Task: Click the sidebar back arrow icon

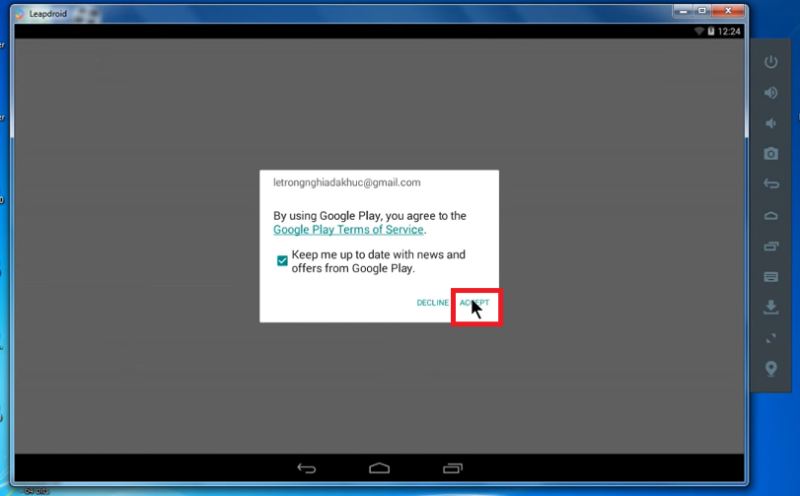Action: [770, 184]
